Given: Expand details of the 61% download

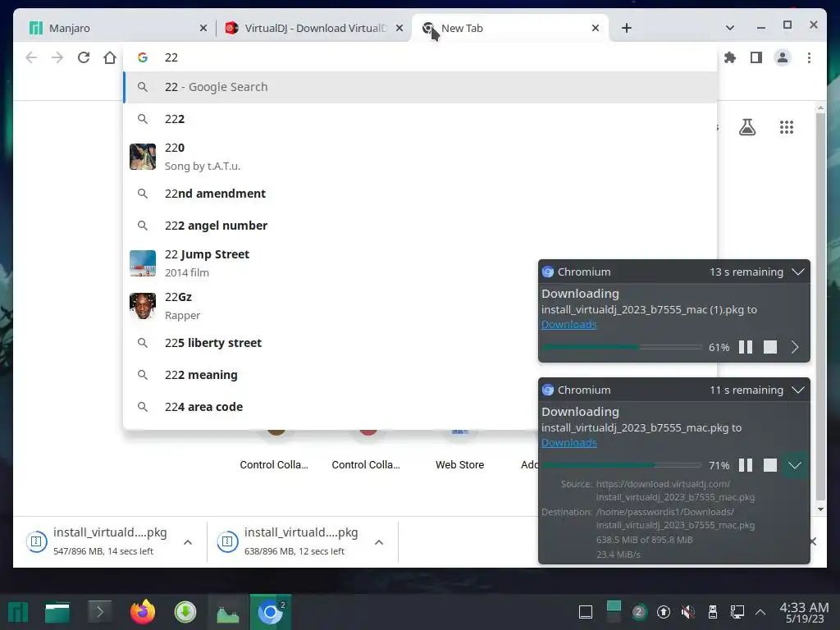Looking at the screenshot, I should (x=795, y=347).
